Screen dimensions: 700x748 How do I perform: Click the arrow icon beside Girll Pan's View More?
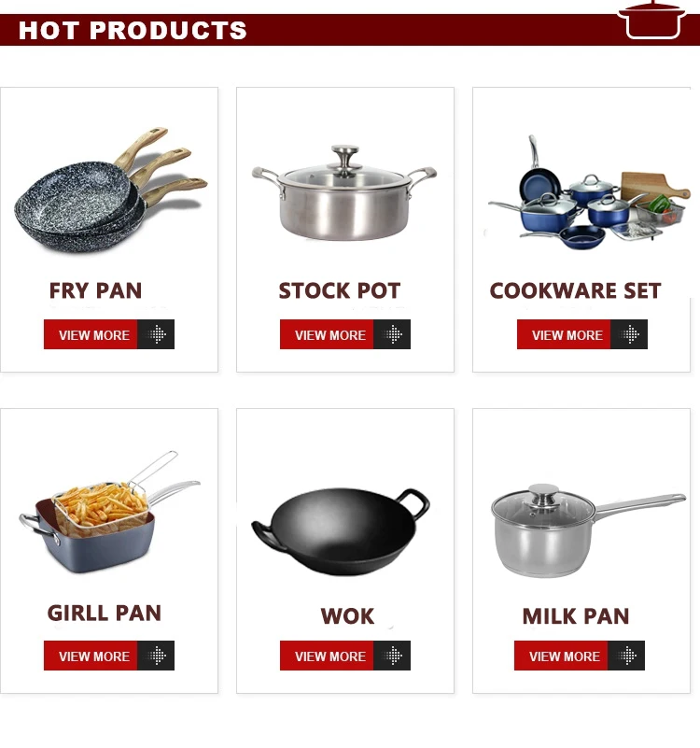(156, 656)
